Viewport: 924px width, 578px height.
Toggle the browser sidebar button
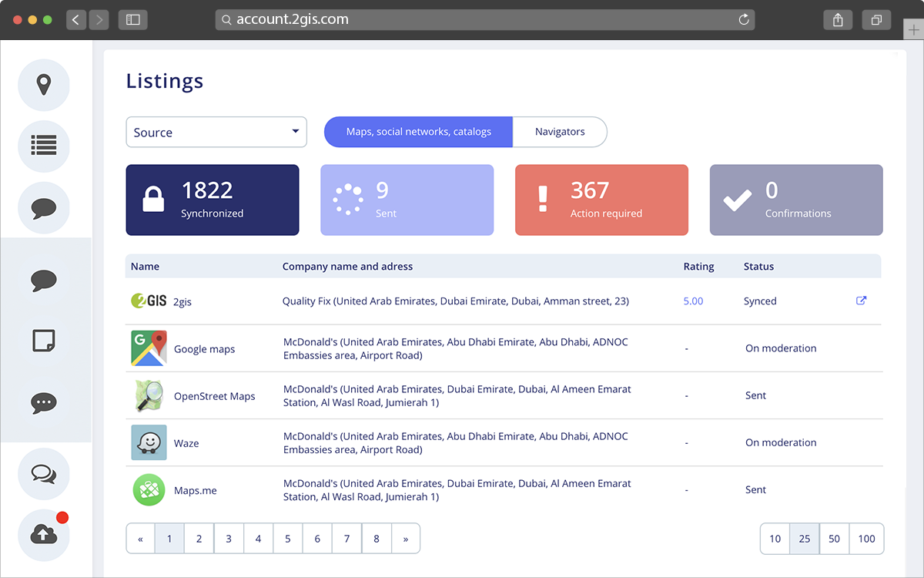tap(133, 20)
